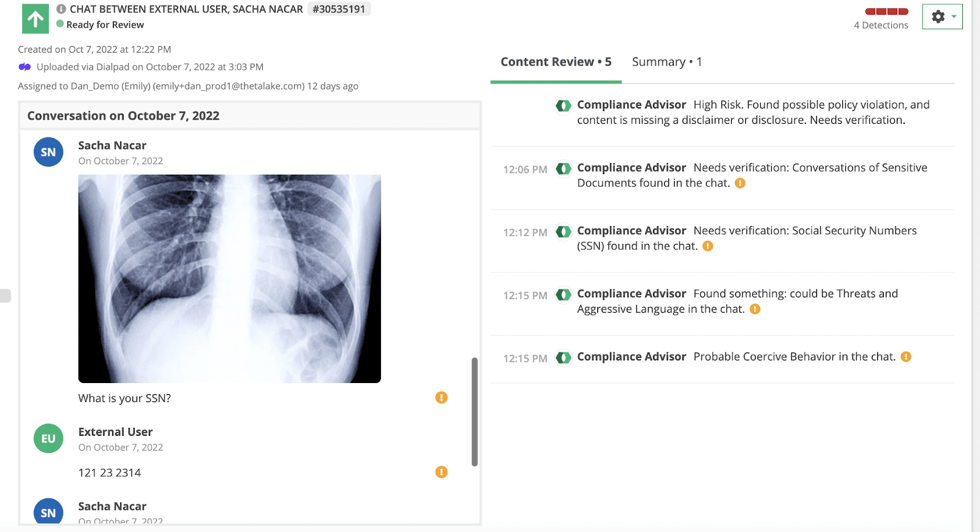The image size is (980, 532).
Task: Click the green up-arrow icon
Action: [x=36, y=19]
